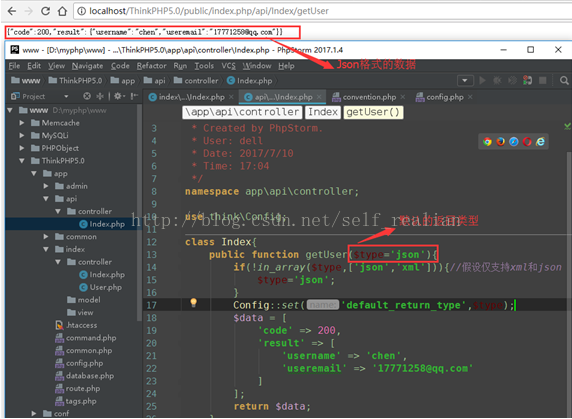Screen dimensions: 572x419
Task: Open the Run menu
Action: coord(180,66)
